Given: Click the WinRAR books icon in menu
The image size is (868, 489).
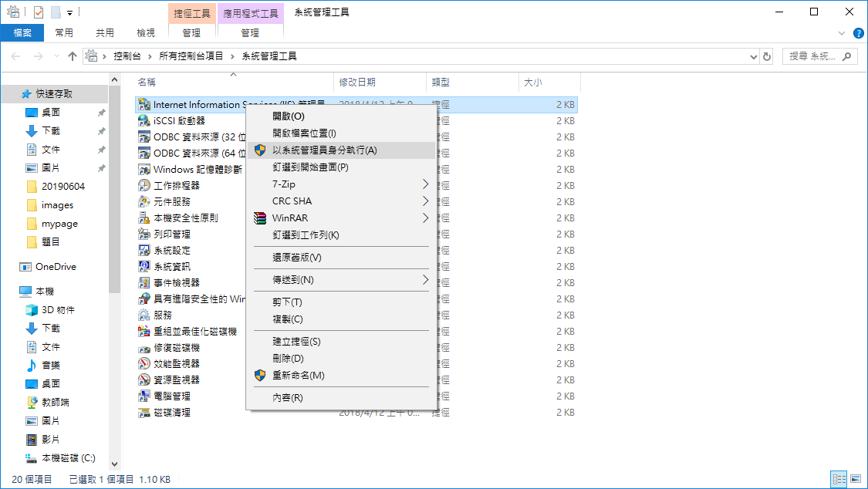Looking at the screenshot, I should pyautogui.click(x=260, y=218).
